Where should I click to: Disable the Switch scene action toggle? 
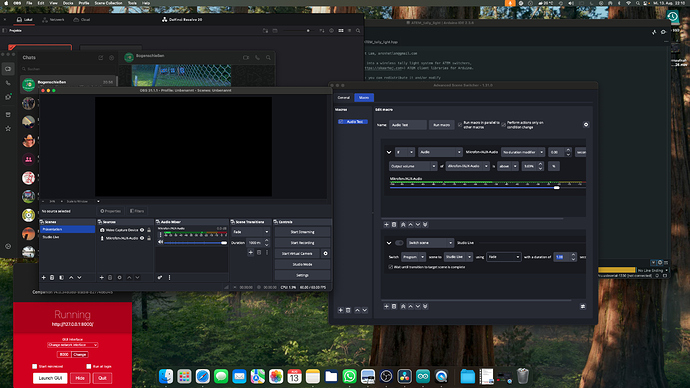[399, 243]
